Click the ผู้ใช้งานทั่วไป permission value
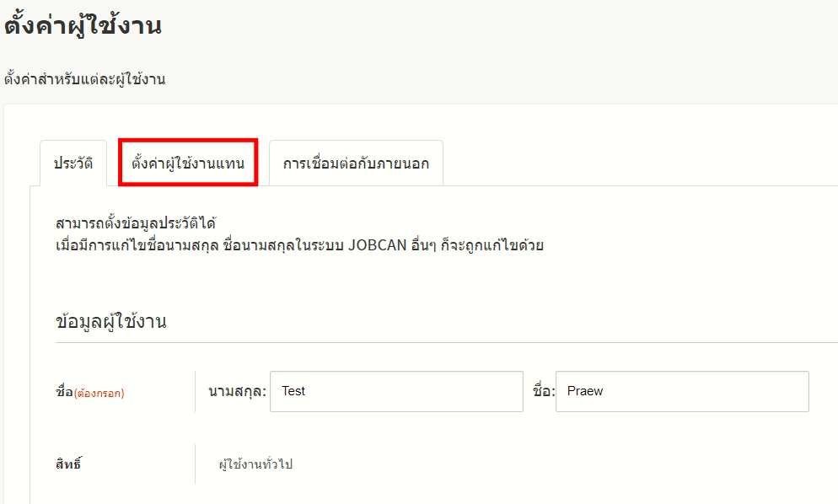838x504 pixels. (255, 464)
